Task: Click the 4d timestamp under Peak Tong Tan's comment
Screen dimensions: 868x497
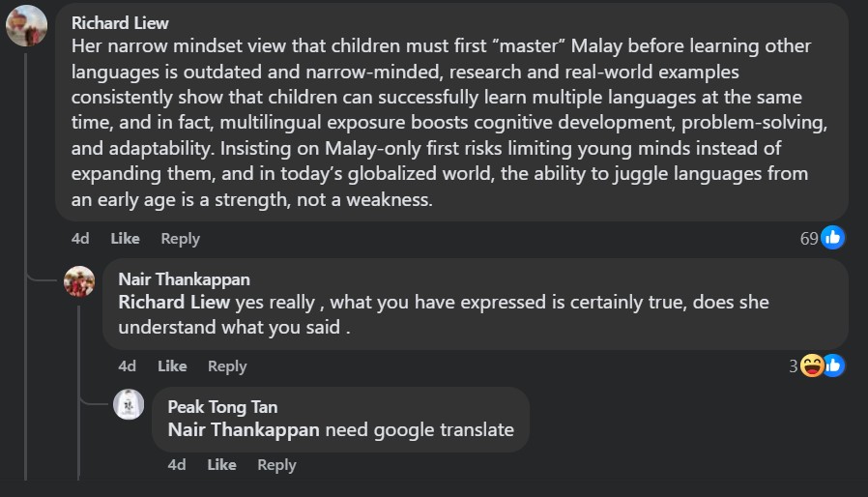Action: [177, 465]
